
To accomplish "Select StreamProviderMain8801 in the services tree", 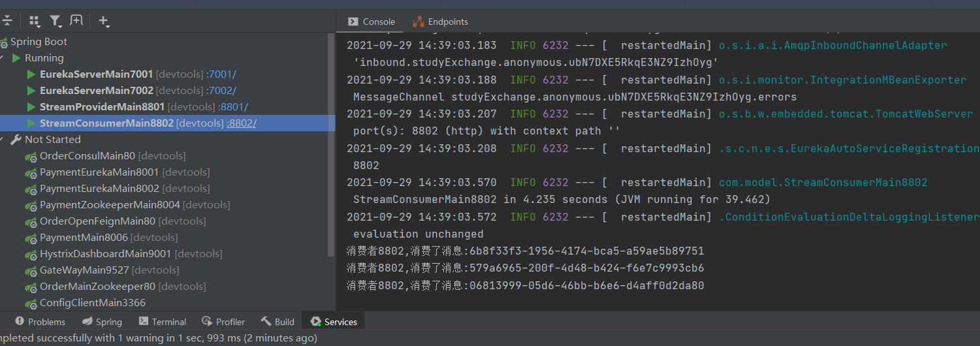I will click(x=102, y=107).
